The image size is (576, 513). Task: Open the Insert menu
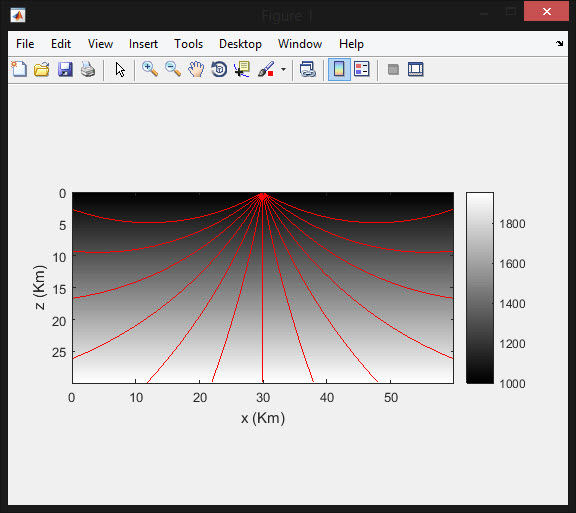(143, 44)
